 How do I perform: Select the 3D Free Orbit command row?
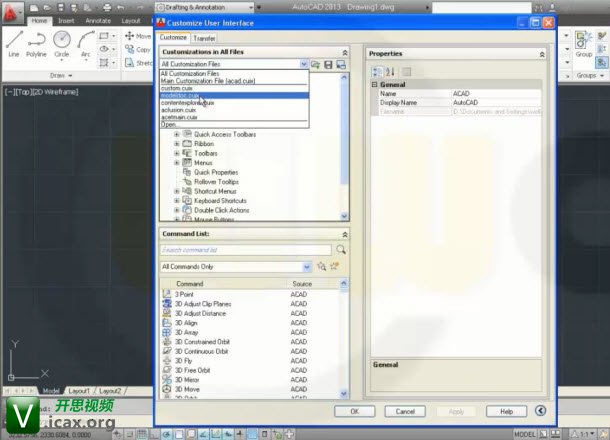[250, 370]
